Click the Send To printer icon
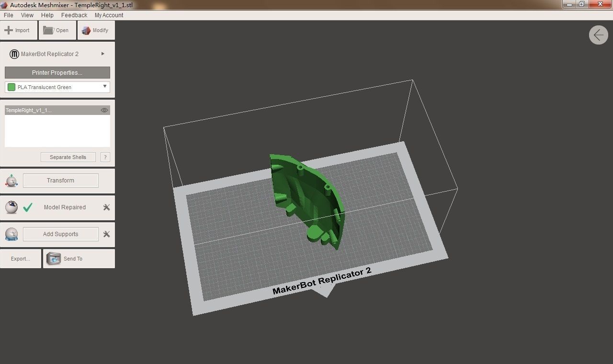Image resolution: width=613 pixels, height=364 pixels. pos(54,259)
